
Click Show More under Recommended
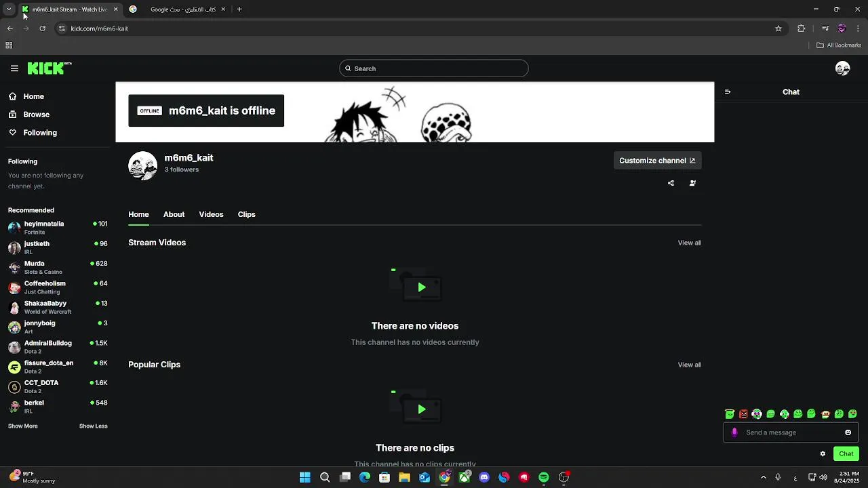click(23, 426)
